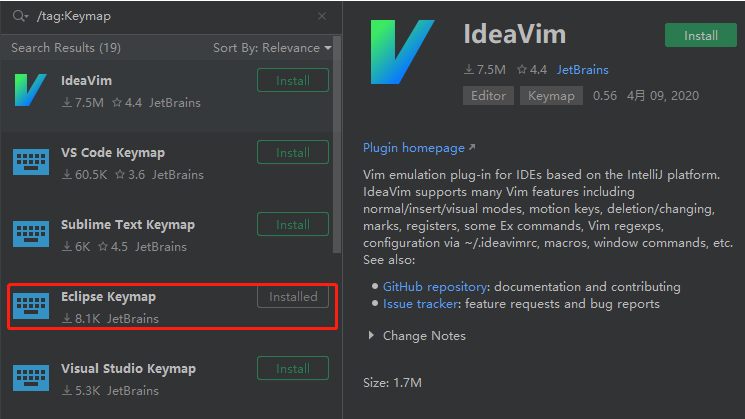Click the Size: 1.7M text
The image size is (745, 419).
(x=392, y=382)
